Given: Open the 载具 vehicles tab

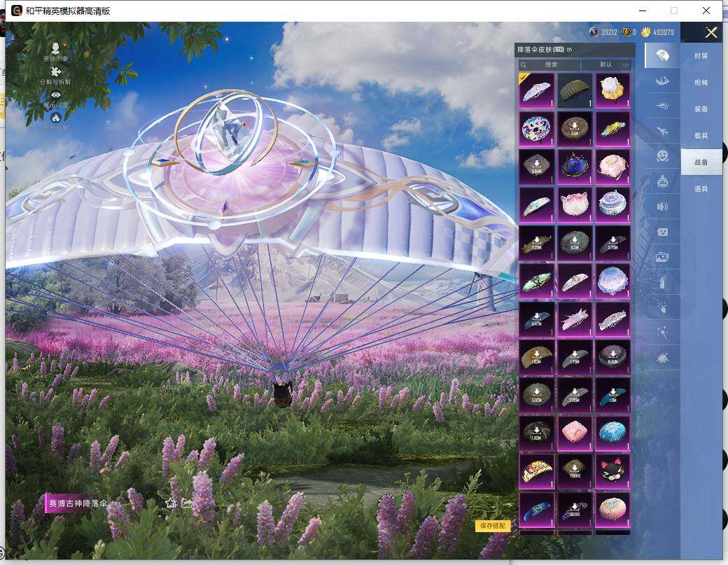Looking at the screenshot, I should click(701, 136).
